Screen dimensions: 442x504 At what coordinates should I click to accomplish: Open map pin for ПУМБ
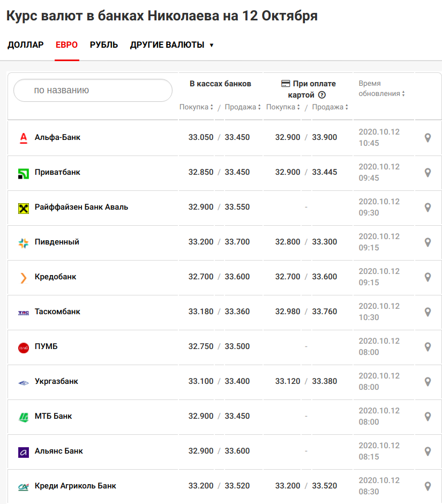click(428, 347)
